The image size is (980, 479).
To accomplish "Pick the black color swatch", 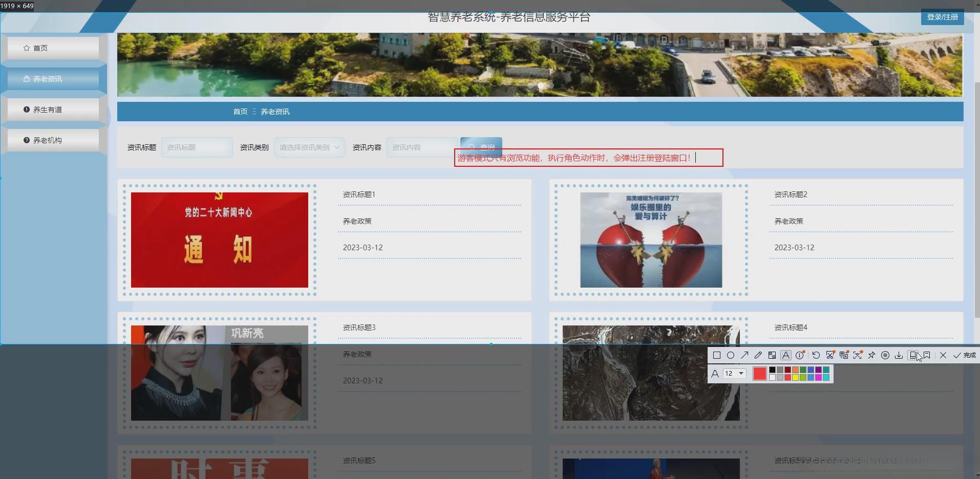I will pos(772,370).
